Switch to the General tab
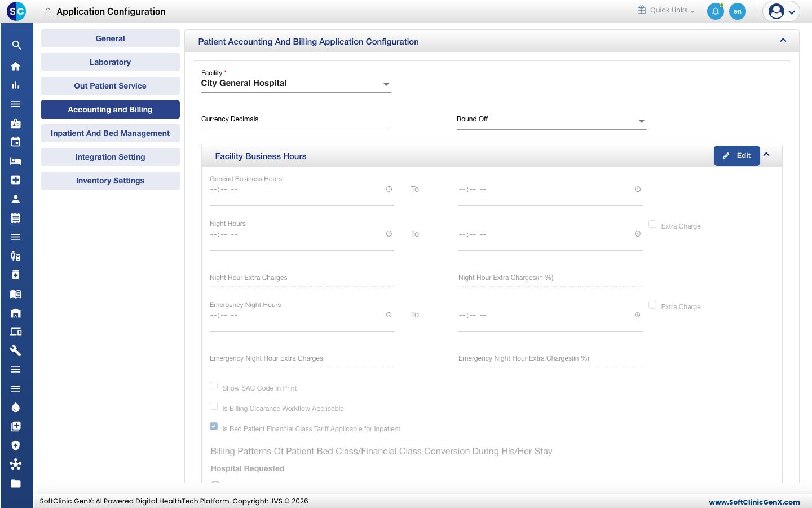This screenshot has height=508, width=812. 110,38
